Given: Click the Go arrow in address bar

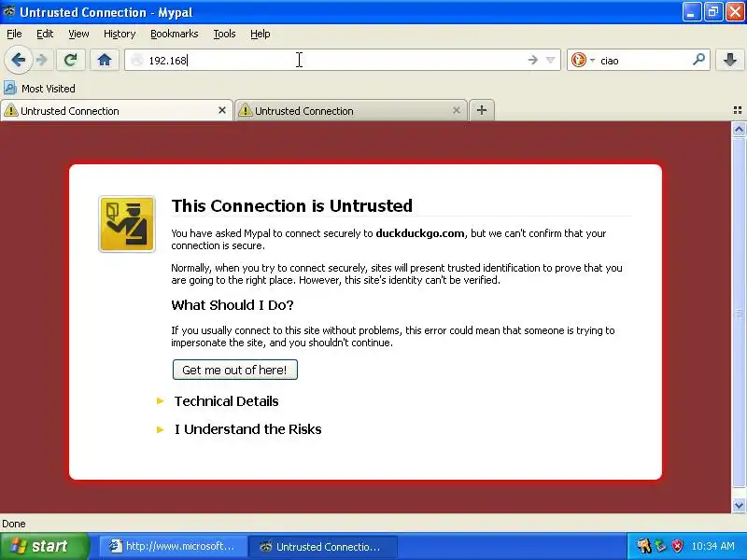Looking at the screenshot, I should [x=532, y=60].
